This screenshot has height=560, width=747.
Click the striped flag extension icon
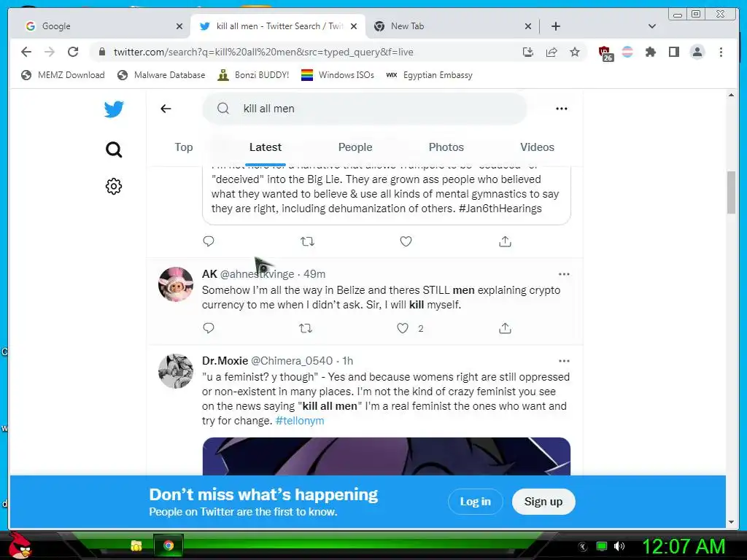pos(627,52)
